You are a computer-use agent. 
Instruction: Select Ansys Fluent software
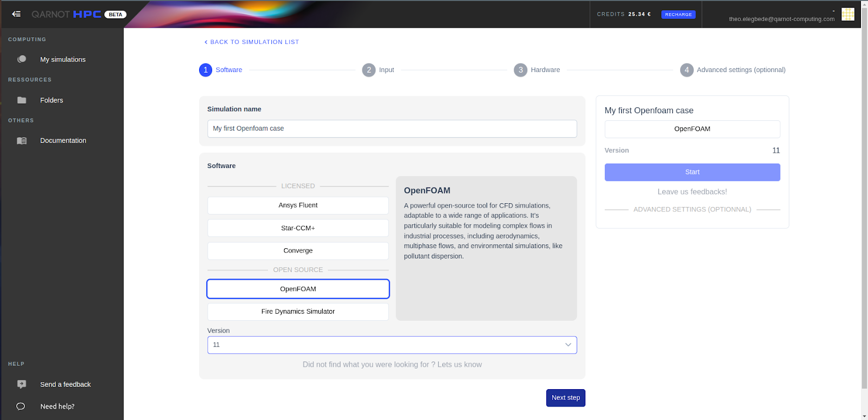pyautogui.click(x=298, y=205)
